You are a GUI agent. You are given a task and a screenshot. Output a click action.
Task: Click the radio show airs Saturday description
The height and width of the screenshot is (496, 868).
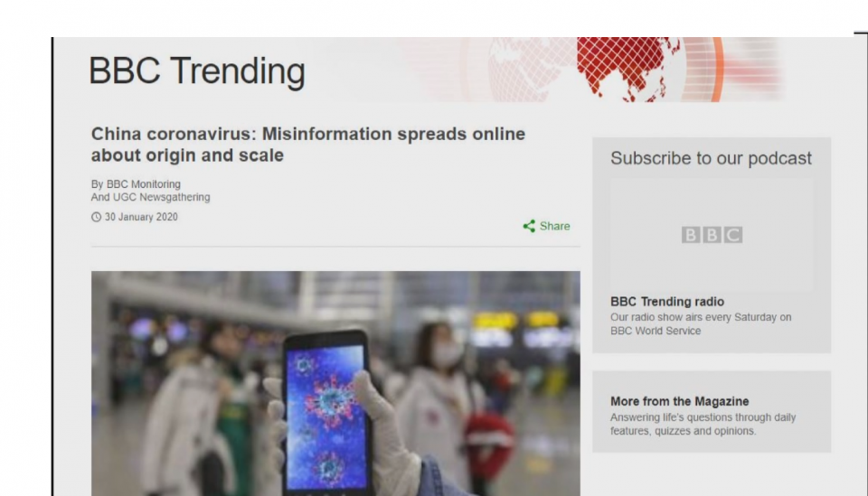(701, 324)
